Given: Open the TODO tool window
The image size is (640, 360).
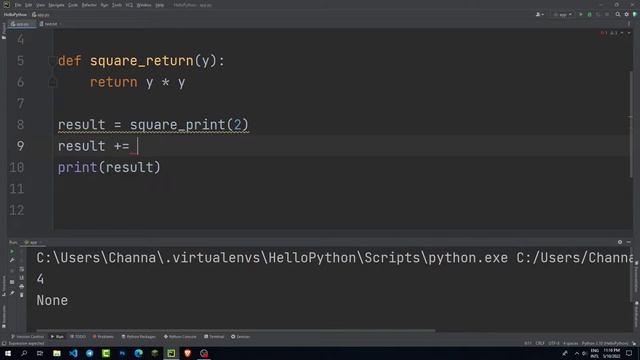Looking at the screenshot, I should pyautogui.click(x=78, y=337).
